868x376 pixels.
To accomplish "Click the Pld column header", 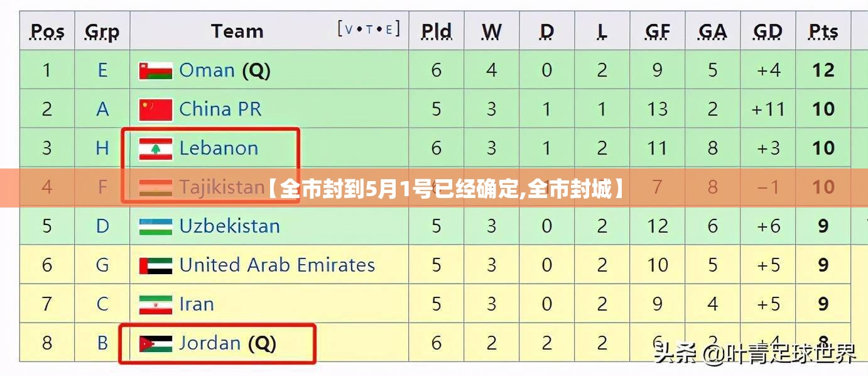I will [x=437, y=31].
